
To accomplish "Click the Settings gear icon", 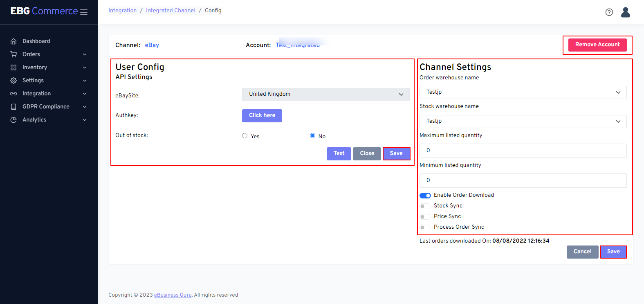I will tap(13, 81).
